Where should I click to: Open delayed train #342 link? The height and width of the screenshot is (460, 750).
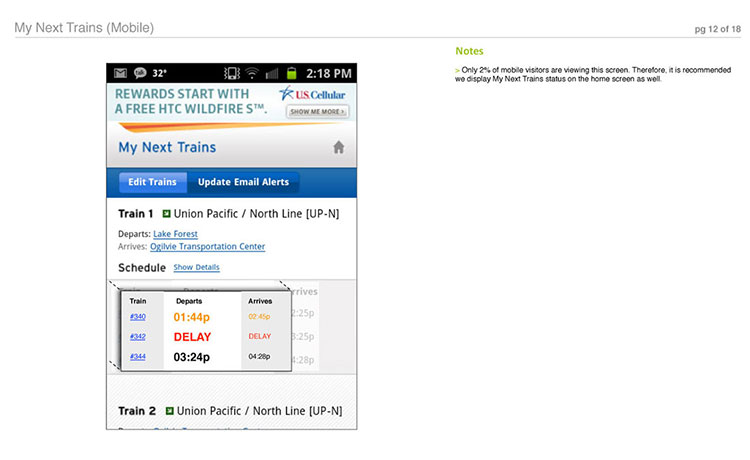(x=138, y=337)
